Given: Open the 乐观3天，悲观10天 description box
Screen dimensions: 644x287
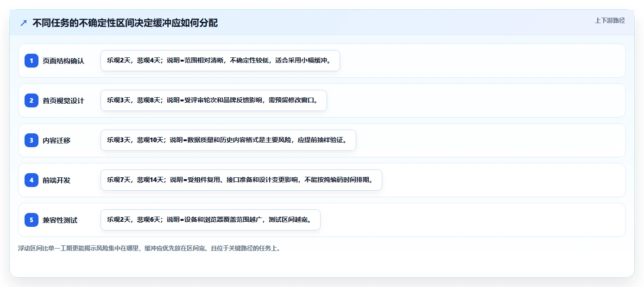Looking at the screenshot, I should click(x=228, y=140).
